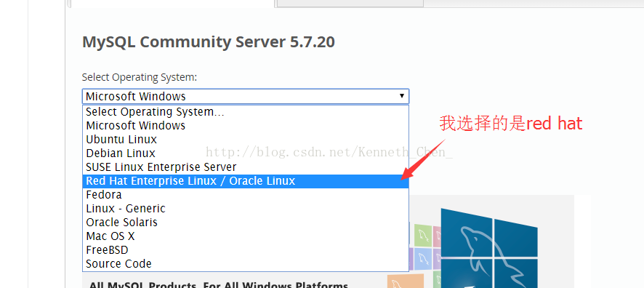Pick Debian Linux from the list
This screenshot has height=288, width=644.
coord(246,153)
